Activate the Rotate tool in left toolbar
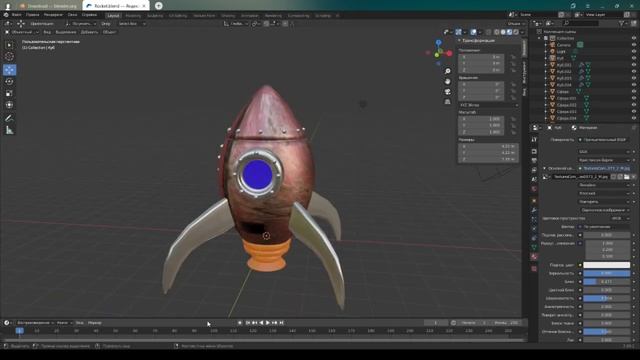Image resolution: width=640 pixels, height=360 pixels. pyautogui.click(x=9, y=82)
